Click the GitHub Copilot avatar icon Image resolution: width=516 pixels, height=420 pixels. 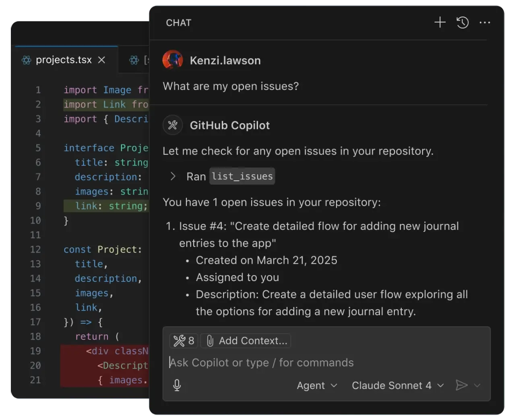tap(173, 125)
